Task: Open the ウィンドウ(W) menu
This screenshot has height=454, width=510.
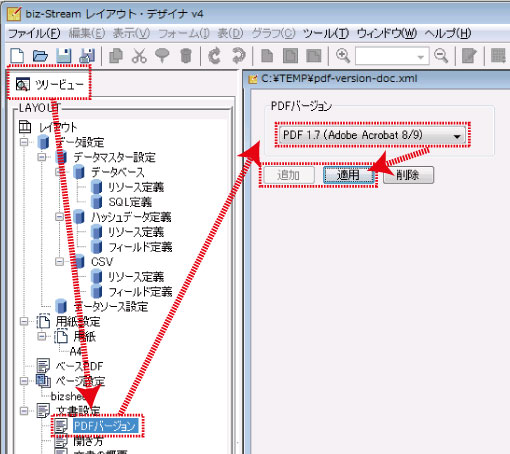Action: click(387, 33)
